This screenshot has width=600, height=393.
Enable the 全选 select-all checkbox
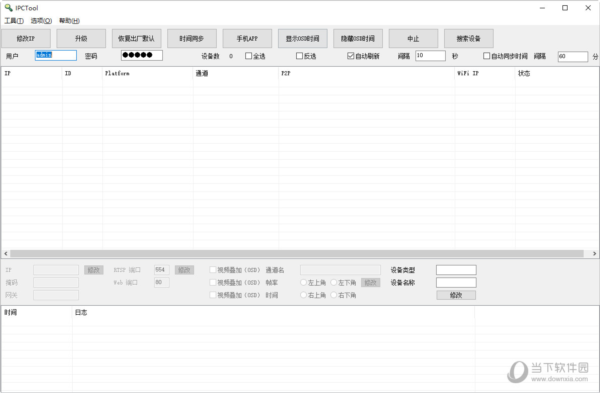(249, 56)
